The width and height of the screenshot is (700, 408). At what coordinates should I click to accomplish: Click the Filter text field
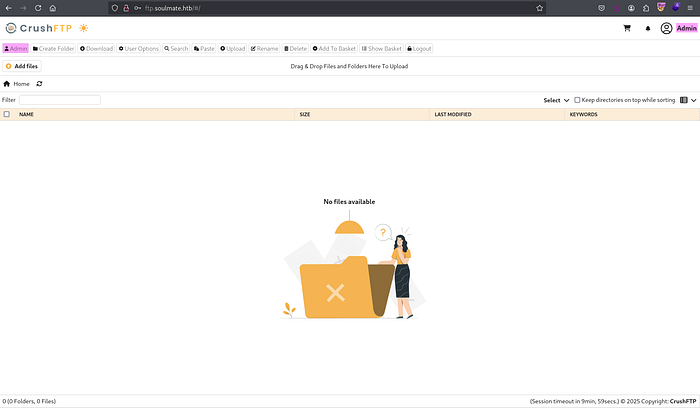[x=60, y=100]
